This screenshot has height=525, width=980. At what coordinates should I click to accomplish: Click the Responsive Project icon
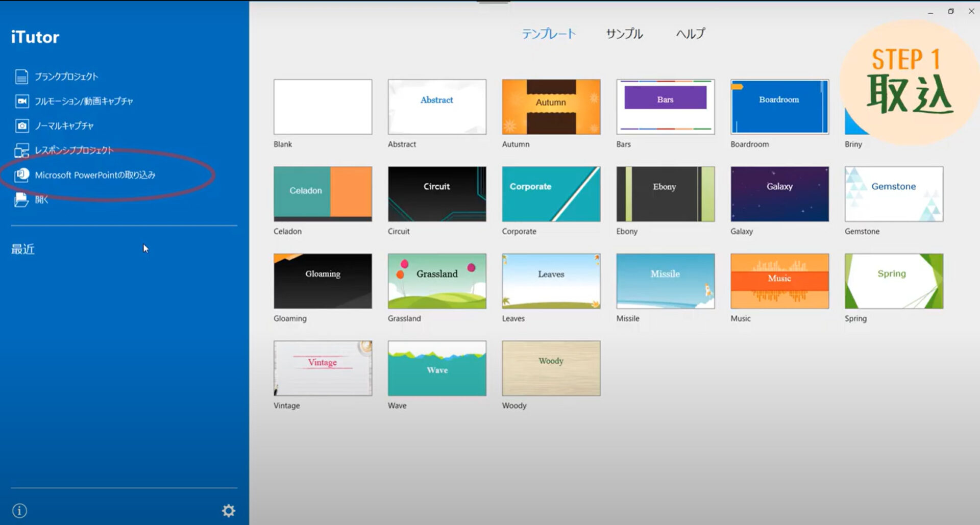tap(21, 151)
